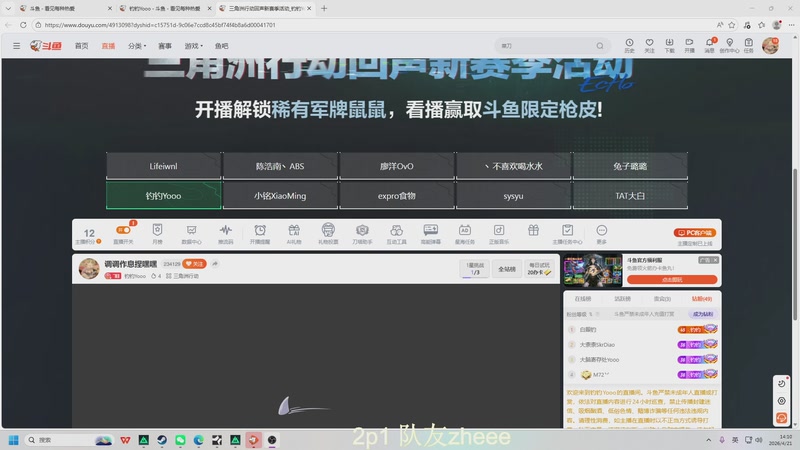Screen dimensions: 800x450
Task: Toggle the 直播开关 live switch
Action: 123,231
